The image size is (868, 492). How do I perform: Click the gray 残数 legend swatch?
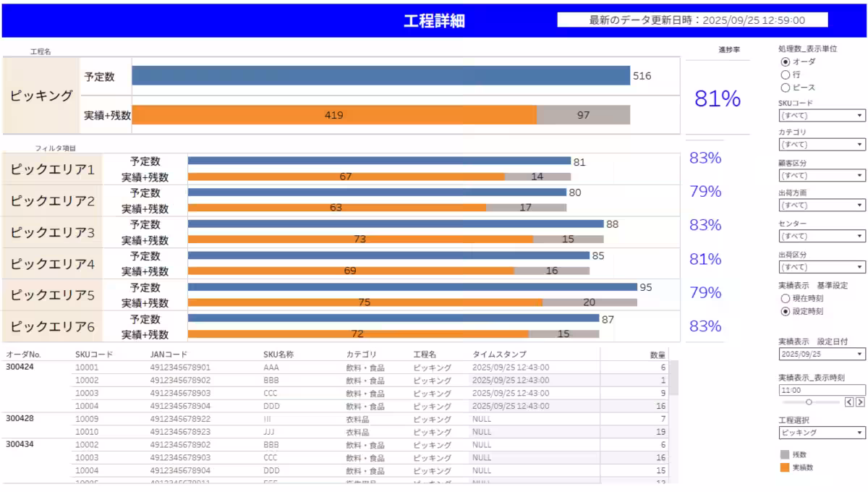[785, 454]
